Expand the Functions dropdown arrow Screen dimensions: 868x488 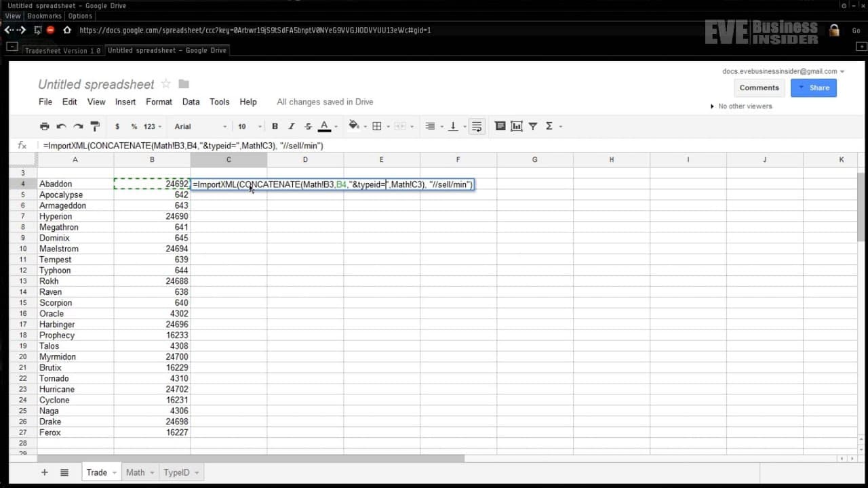coord(561,127)
